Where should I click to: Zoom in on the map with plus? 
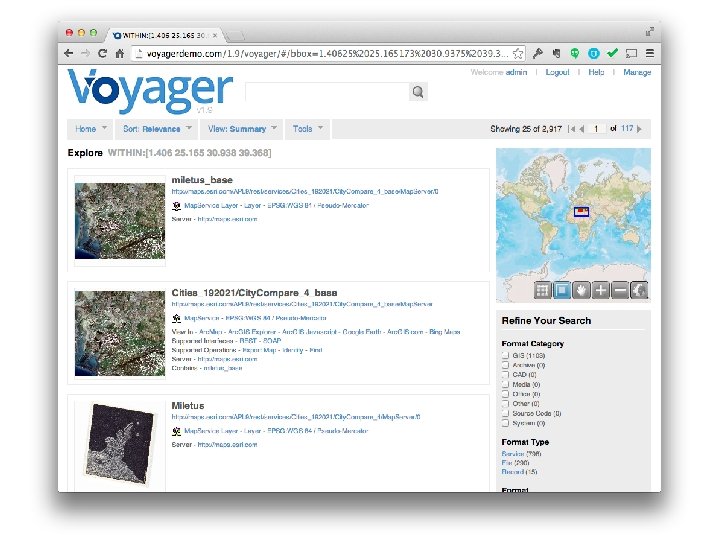pos(600,290)
